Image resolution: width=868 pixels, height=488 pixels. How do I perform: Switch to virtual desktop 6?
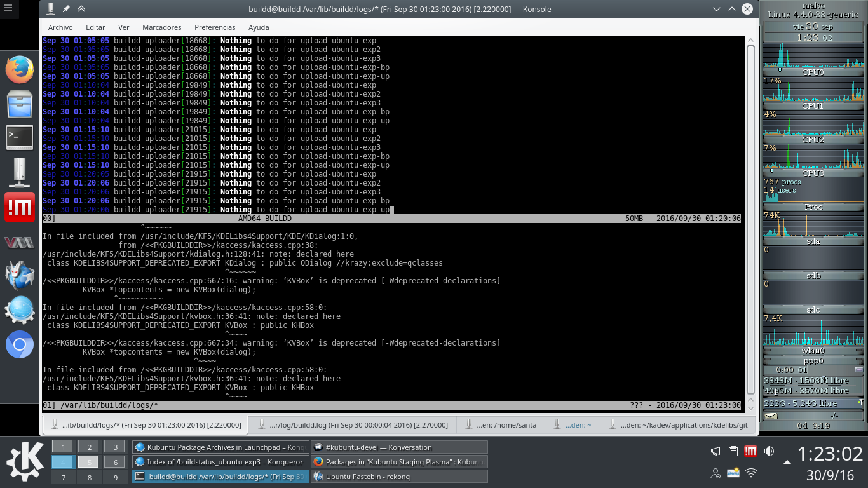pos(115,462)
